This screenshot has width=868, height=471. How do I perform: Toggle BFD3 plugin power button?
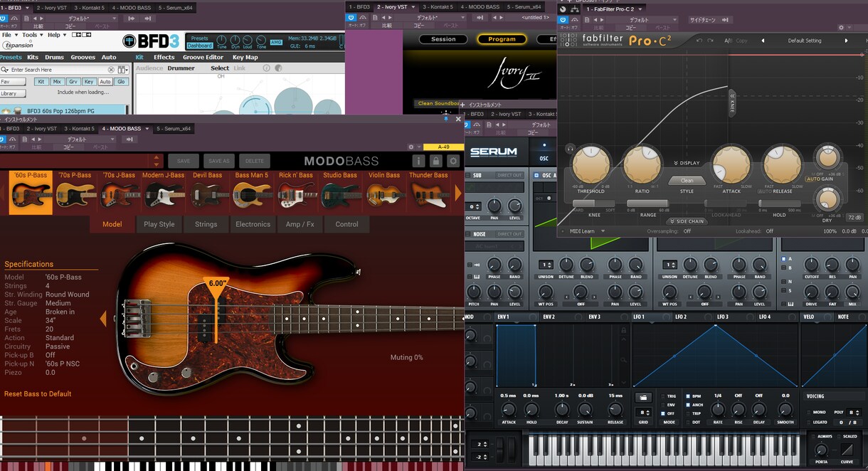click(4, 19)
